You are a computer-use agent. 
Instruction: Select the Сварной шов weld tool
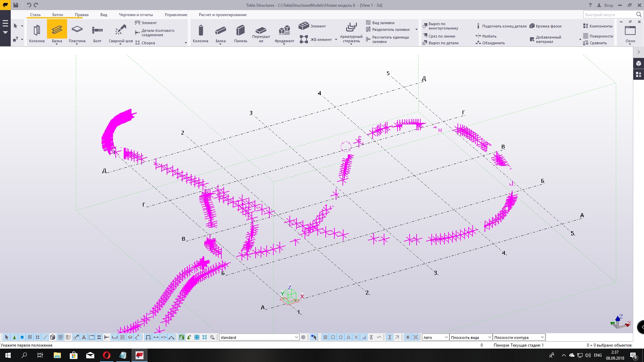(120, 33)
